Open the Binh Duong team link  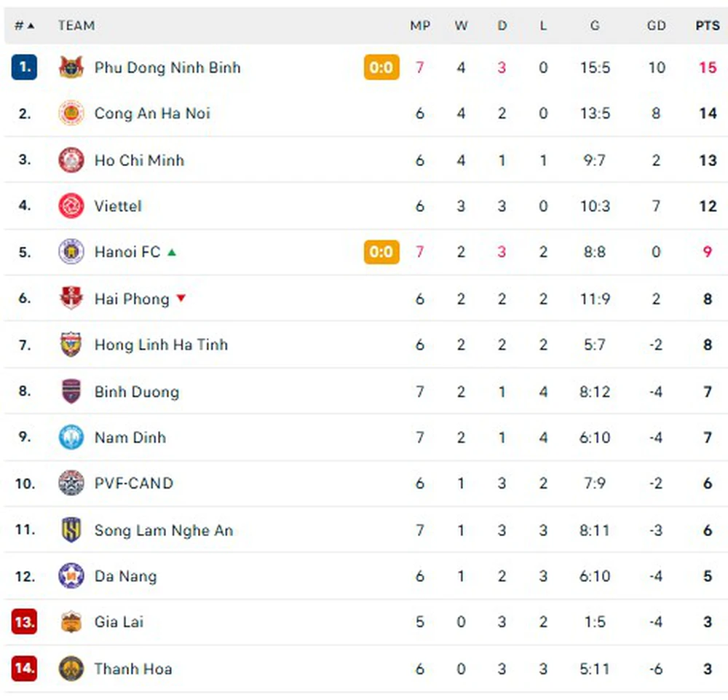tap(136, 392)
